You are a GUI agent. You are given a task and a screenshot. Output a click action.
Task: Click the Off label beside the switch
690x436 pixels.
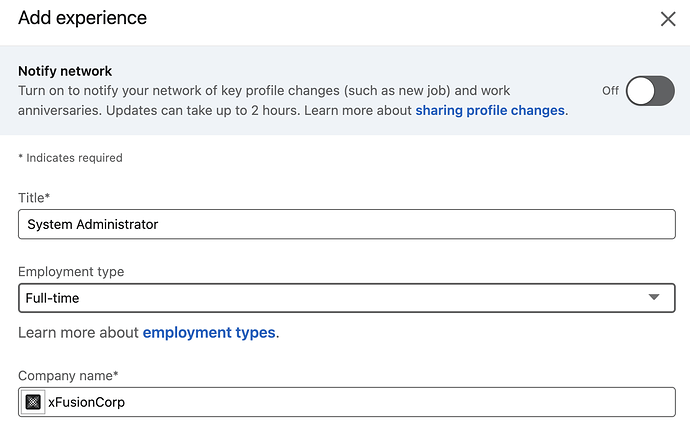(x=610, y=91)
